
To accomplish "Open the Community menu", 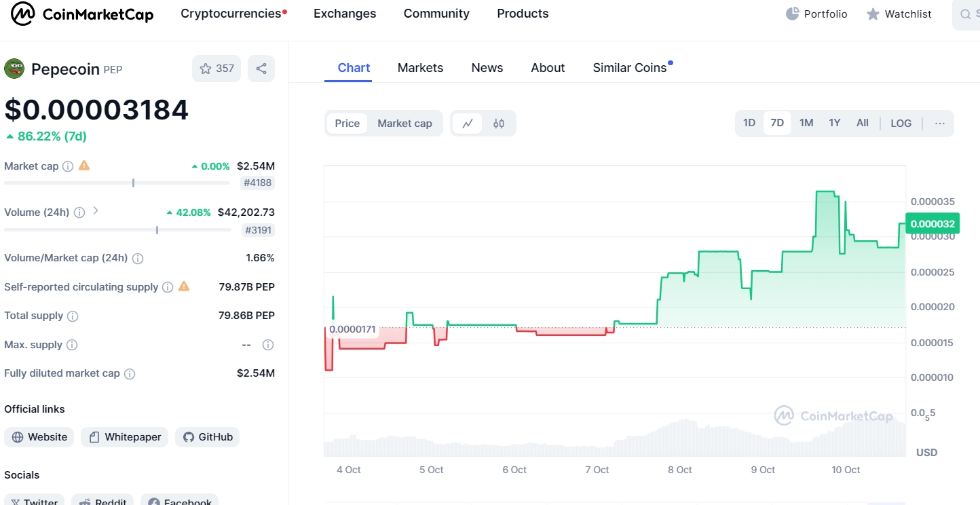I will pyautogui.click(x=436, y=14).
